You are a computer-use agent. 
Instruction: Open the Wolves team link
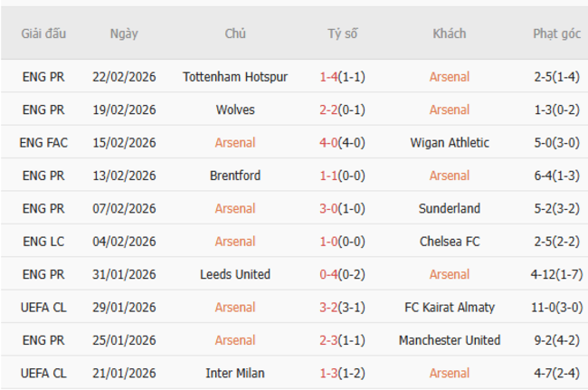pyautogui.click(x=235, y=109)
